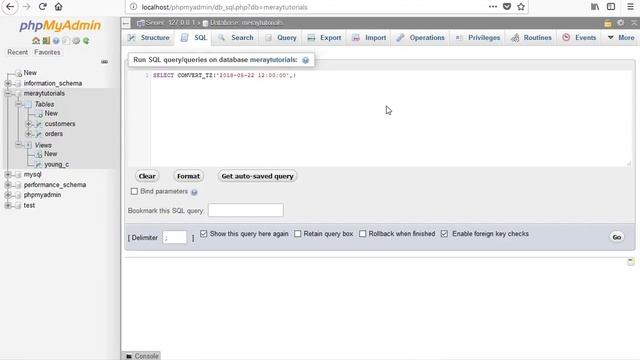This screenshot has height=360, width=640.
Task: Click the Bind parameters help icon
Action: pos(194,192)
